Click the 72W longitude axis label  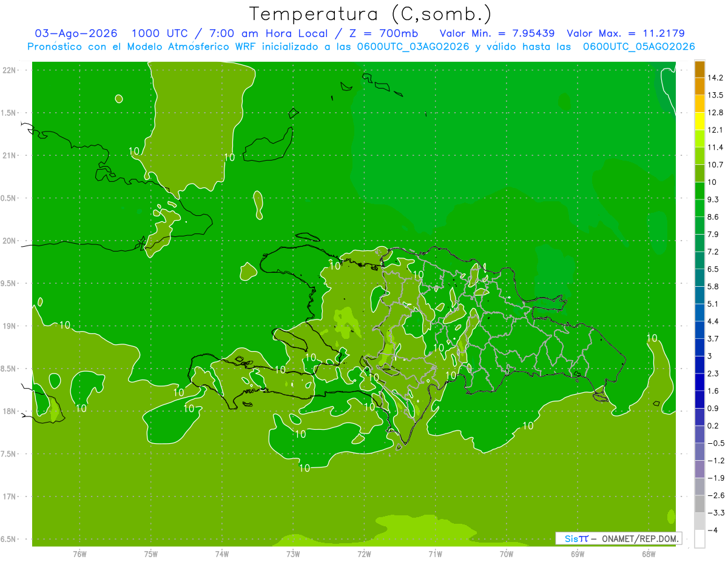point(364,554)
